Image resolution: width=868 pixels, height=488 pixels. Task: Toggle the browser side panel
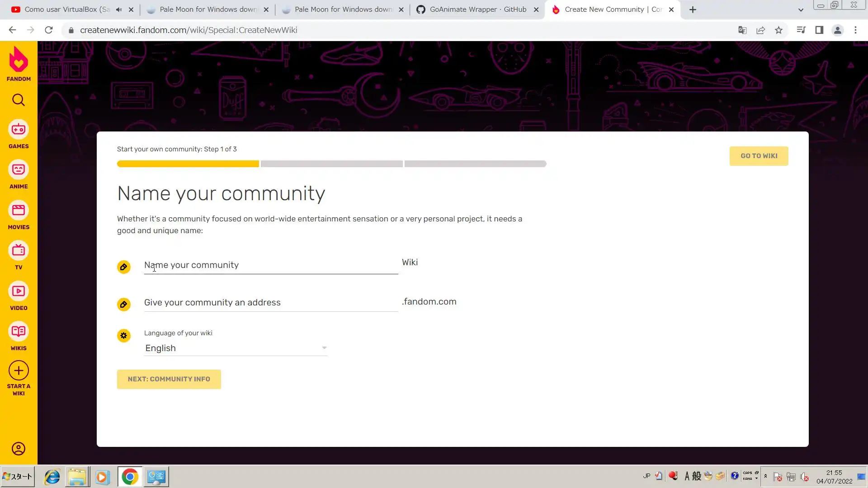[x=819, y=30]
